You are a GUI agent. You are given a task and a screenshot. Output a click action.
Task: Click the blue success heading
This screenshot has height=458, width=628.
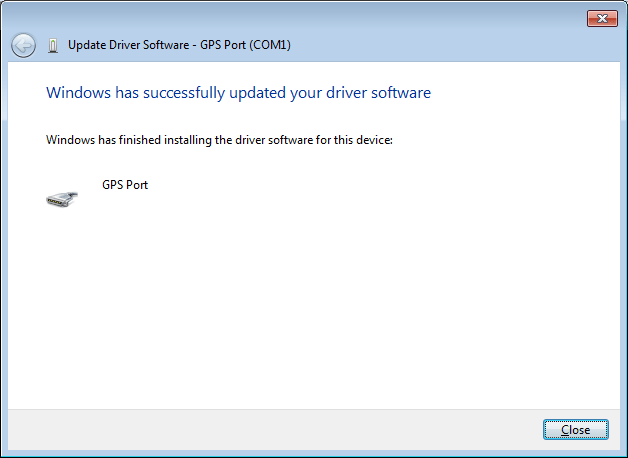coord(238,93)
